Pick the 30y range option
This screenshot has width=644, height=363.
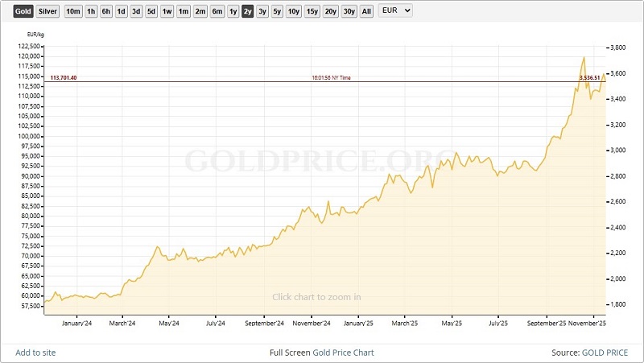(x=349, y=11)
